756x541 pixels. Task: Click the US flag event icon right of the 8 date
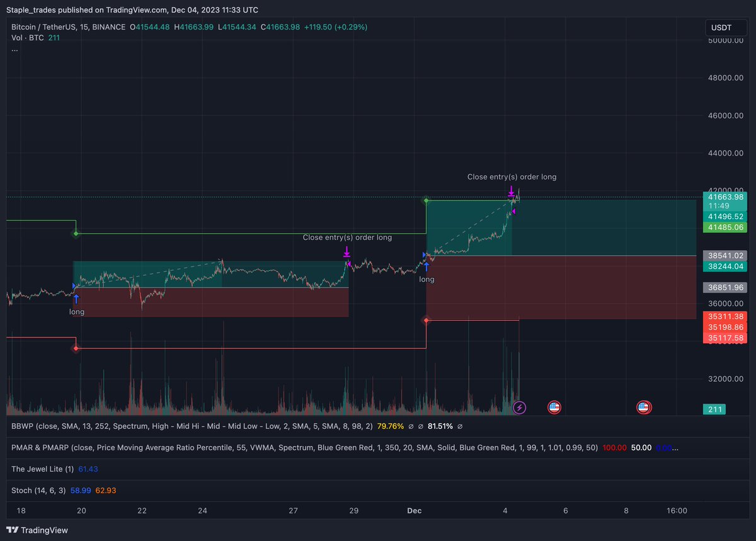(643, 407)
